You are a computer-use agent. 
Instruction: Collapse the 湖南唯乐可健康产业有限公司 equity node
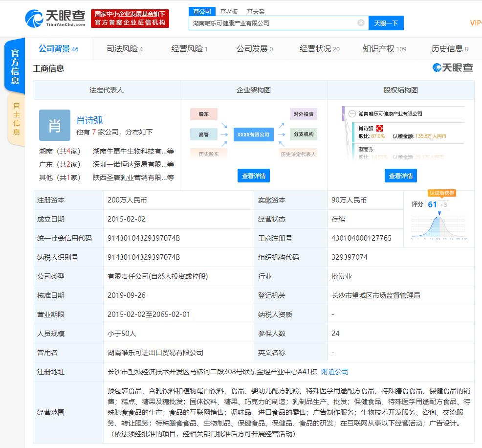[352, 114]
